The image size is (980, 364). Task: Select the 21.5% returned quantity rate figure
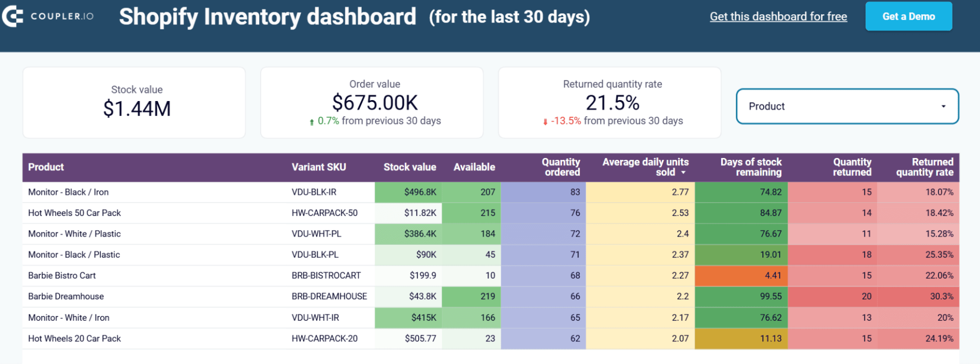point(612,103)
